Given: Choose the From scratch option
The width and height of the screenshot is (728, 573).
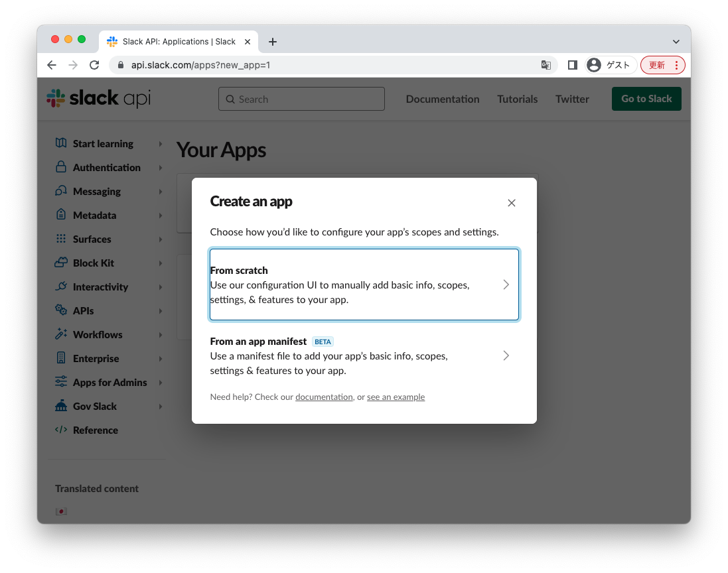Looking at the screenshot, I should click(364, 285).
